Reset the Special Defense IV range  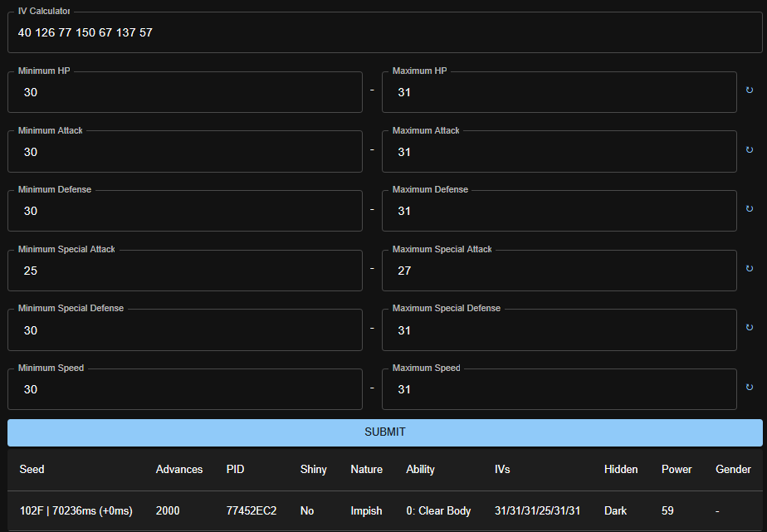point(750,328)
